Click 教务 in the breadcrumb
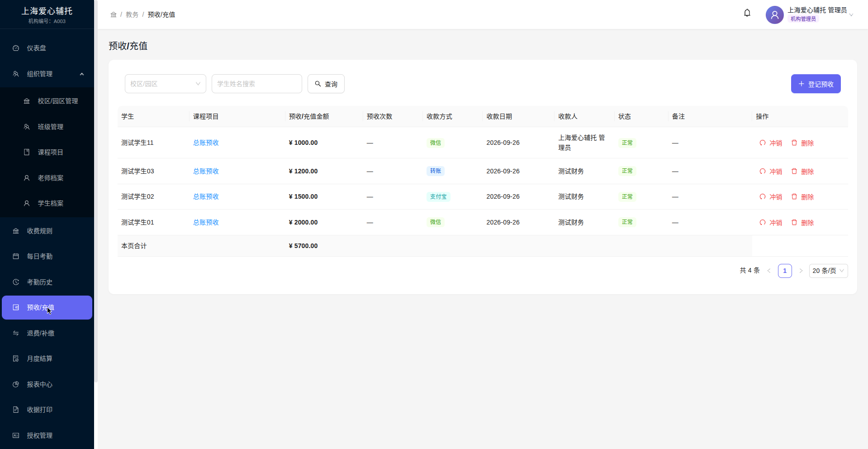The width and height of the screenshot is (868, 449). coord(132,14)
